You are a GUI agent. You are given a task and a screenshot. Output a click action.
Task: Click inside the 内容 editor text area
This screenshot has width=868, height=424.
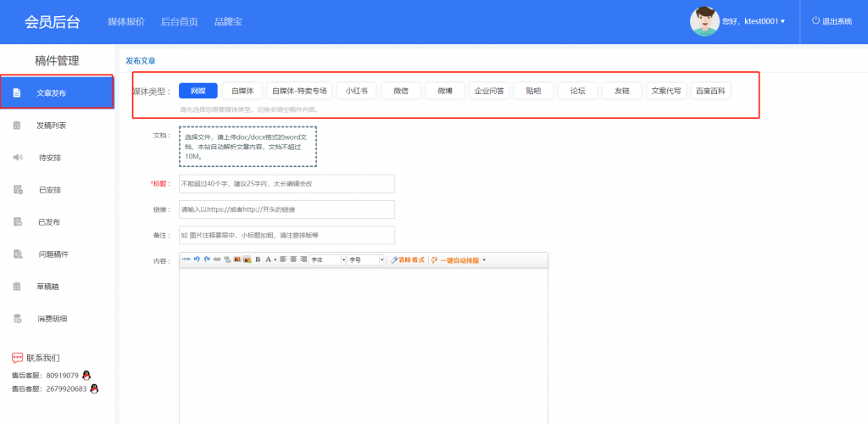click(x=364, y=346)
